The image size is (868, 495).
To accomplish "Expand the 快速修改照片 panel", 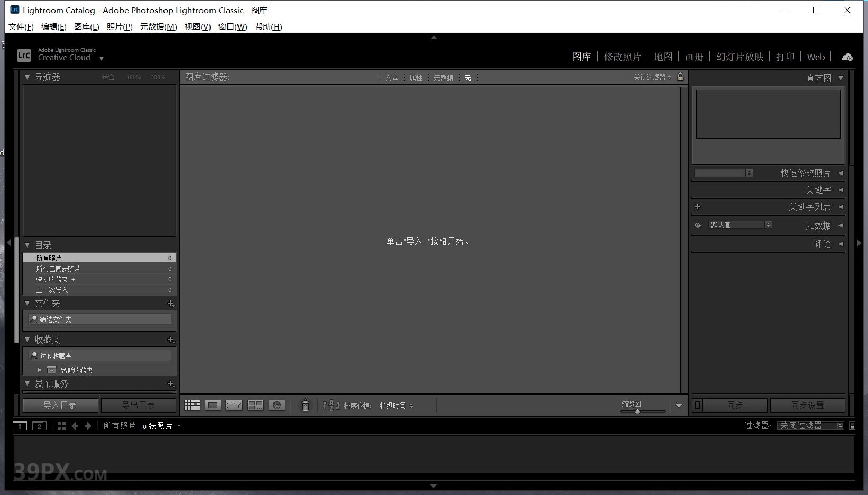I will [840, 173].
